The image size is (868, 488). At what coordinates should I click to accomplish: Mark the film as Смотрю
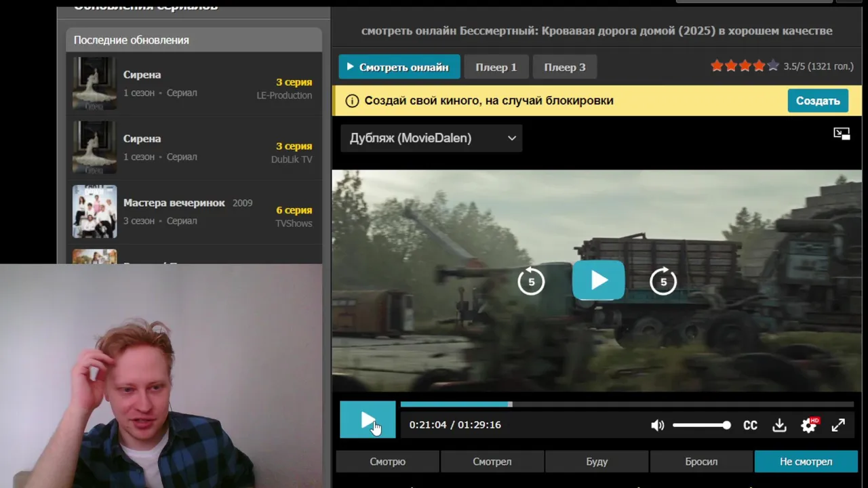click(388, 462)
